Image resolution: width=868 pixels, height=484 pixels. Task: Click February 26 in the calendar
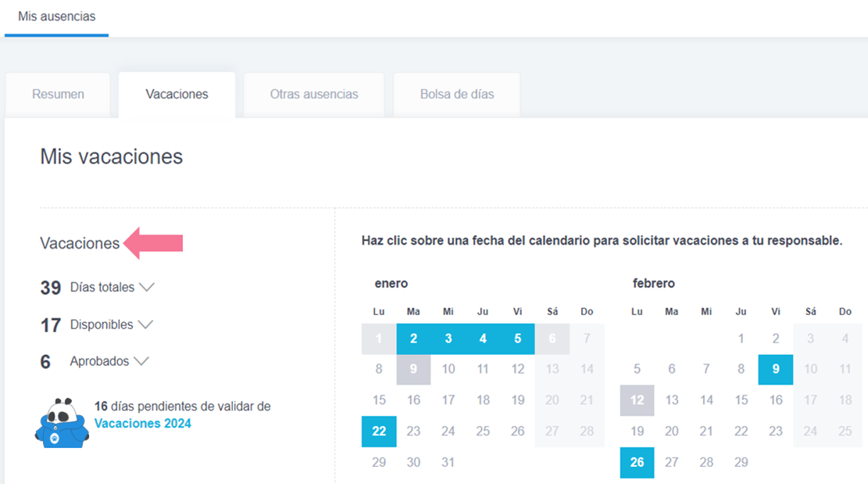[x=637, y=462]
